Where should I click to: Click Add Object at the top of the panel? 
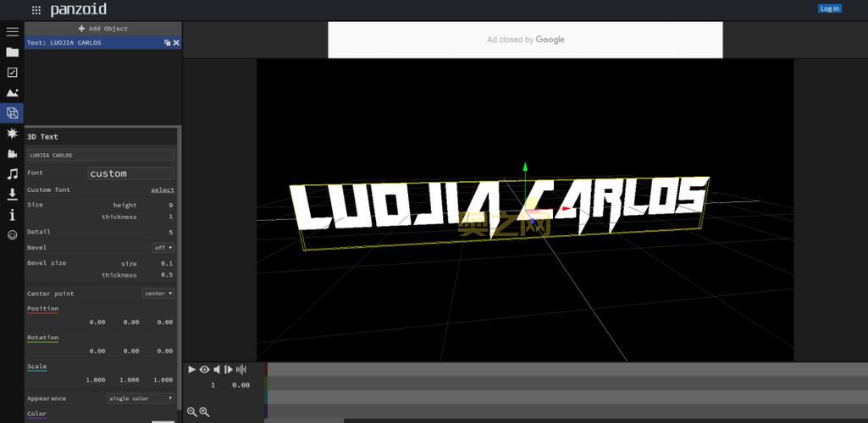coord(103,28)
